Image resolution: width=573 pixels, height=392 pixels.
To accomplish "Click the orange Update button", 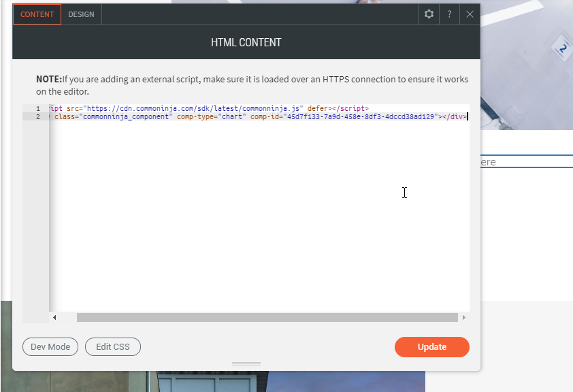I will pyautogui.click(x=432, y=347).
